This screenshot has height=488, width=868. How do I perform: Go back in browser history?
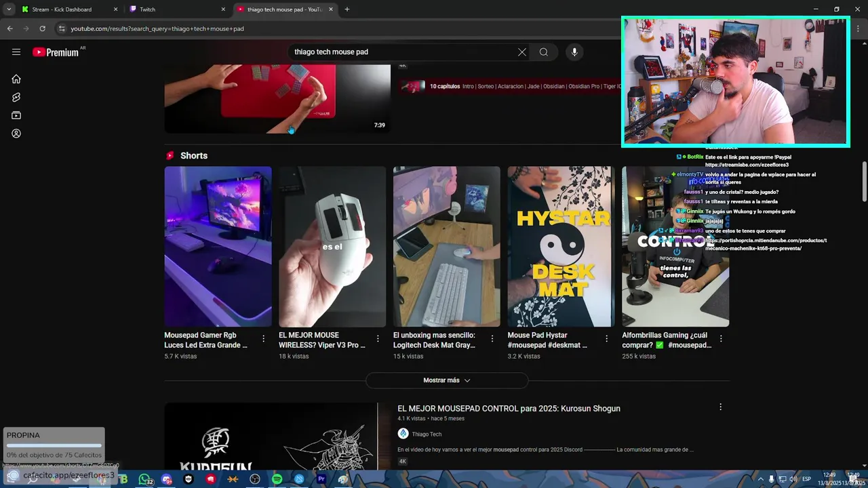click(x=9, y=28)
